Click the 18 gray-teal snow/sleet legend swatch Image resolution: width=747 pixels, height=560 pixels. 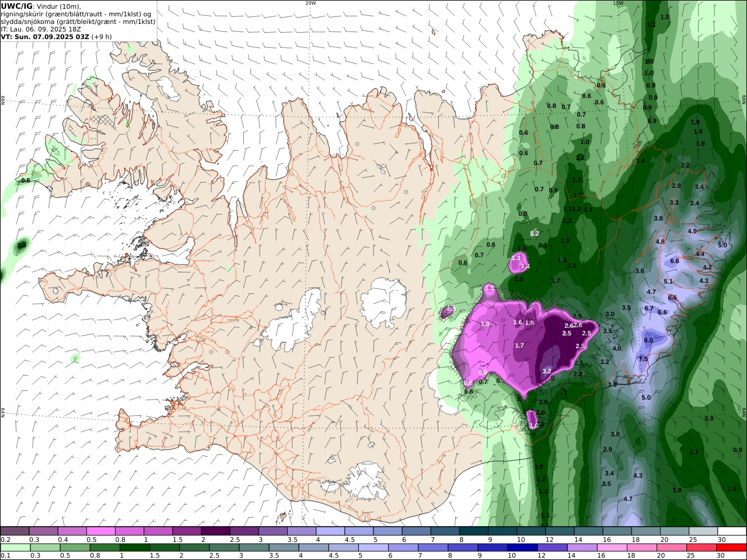[646, 531]
